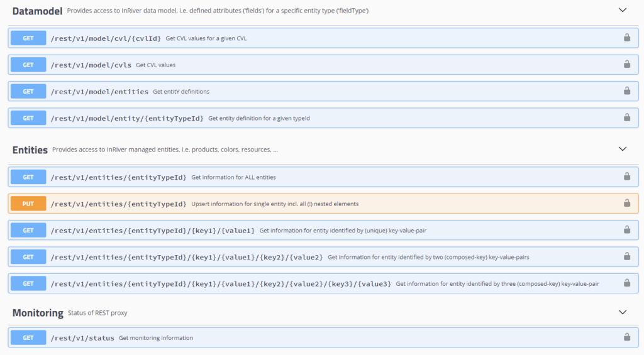The image size is (644, 355).
Task: Expand the /rest/v1/entities/{entityTypeId}/{key1}/{value1} operation
Action: pos(153,230)
